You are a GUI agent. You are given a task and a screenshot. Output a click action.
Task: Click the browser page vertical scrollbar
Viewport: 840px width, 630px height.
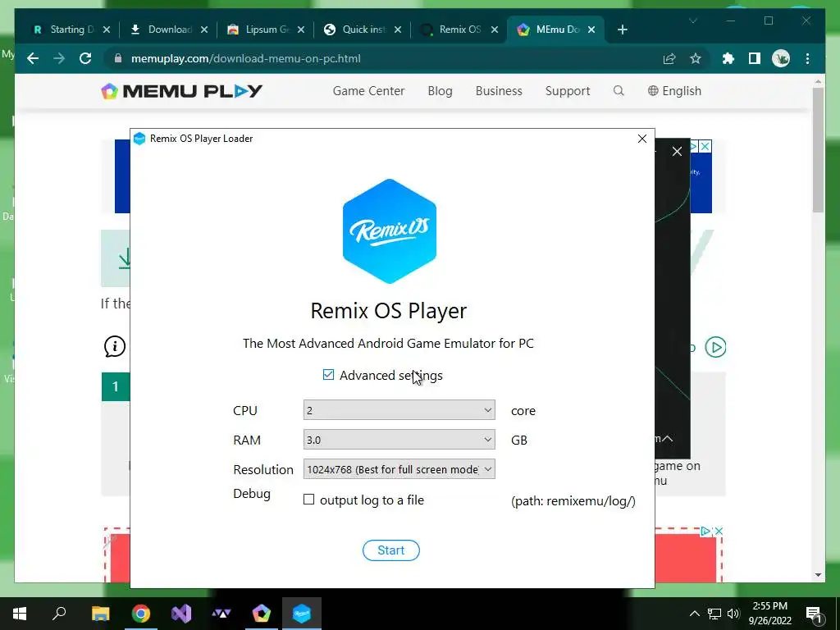click(x=818, y=150)
